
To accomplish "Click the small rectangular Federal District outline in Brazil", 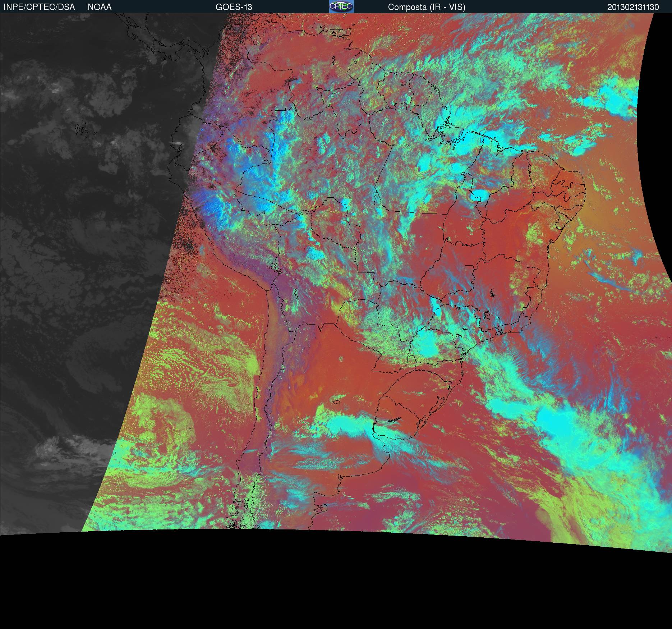I will pos(469,267).
